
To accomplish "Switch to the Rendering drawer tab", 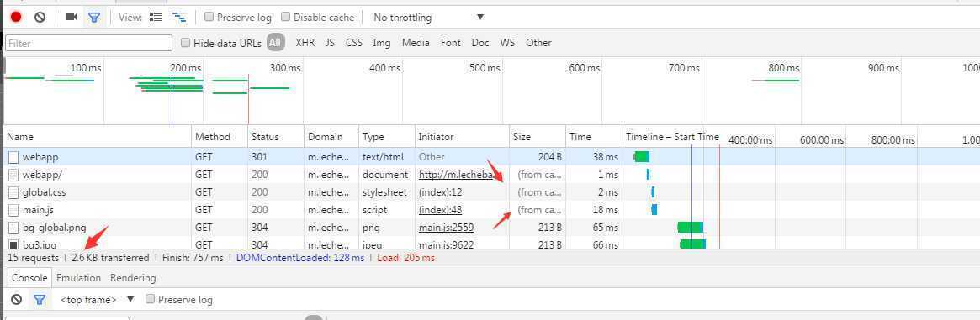I will [133, 277].
